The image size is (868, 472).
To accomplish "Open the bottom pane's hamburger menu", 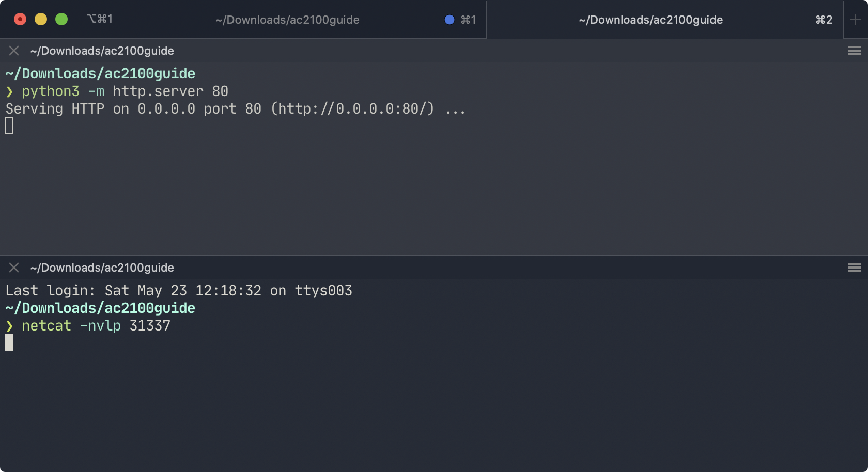I will coord(855,268).
